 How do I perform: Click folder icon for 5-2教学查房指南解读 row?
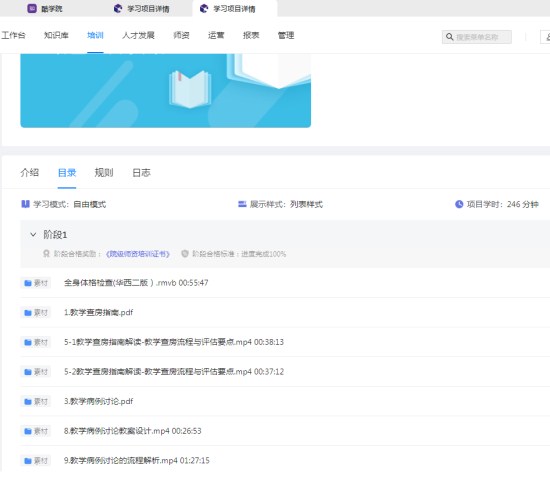pos(28,372)
